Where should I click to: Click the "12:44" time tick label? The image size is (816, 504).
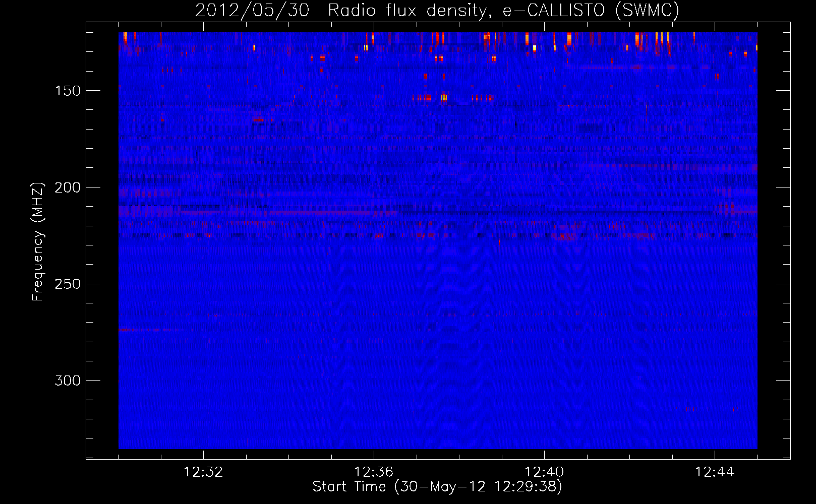pos(715,472)
